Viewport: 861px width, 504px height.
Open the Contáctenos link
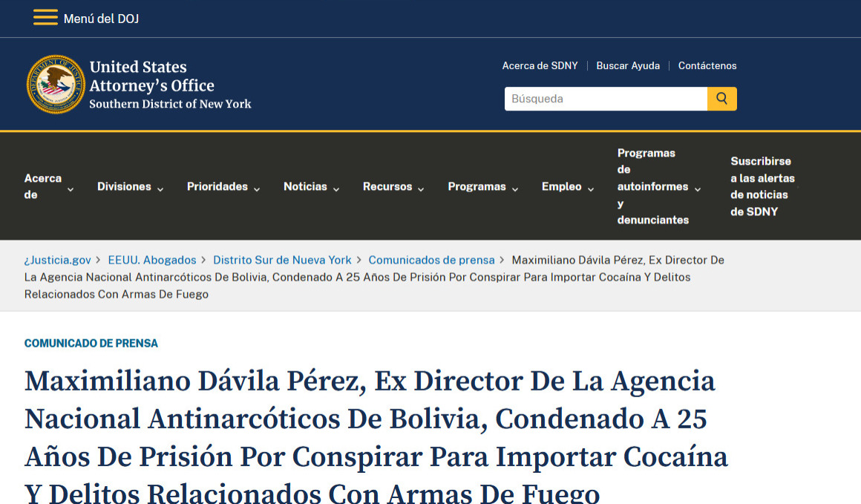(x=707, y=66)
